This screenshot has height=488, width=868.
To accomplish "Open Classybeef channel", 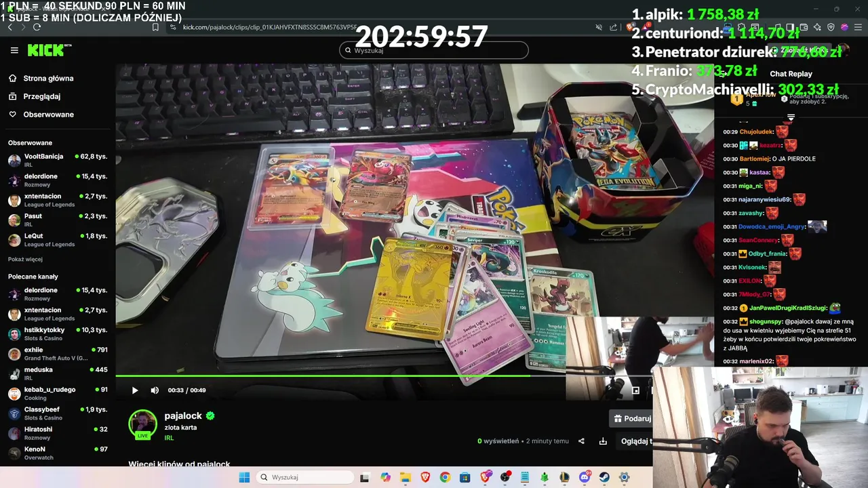I will (x=58, y=413).
